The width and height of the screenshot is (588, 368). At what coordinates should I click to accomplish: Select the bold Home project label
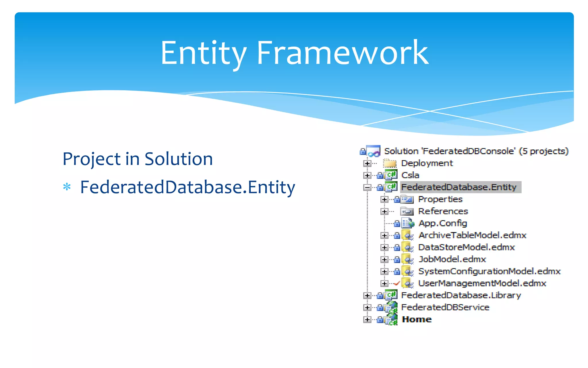click(x=417, y=319)
